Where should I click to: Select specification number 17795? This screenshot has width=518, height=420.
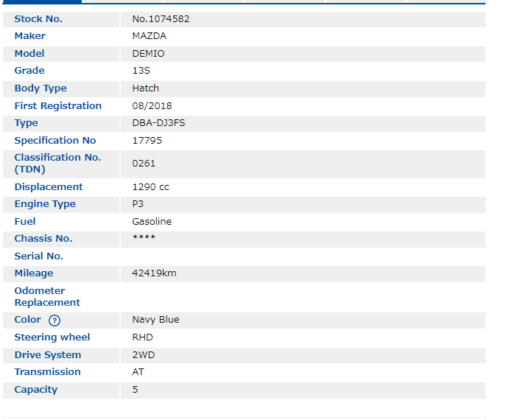[147, 141]
